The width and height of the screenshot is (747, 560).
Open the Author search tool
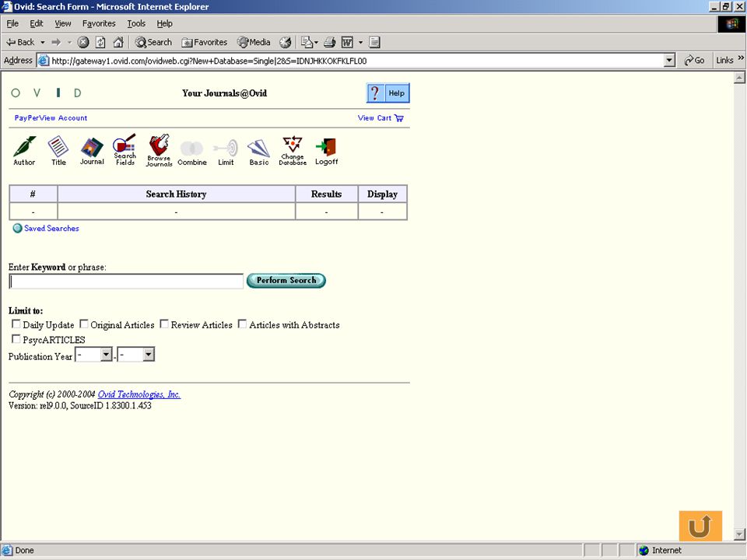24,151
